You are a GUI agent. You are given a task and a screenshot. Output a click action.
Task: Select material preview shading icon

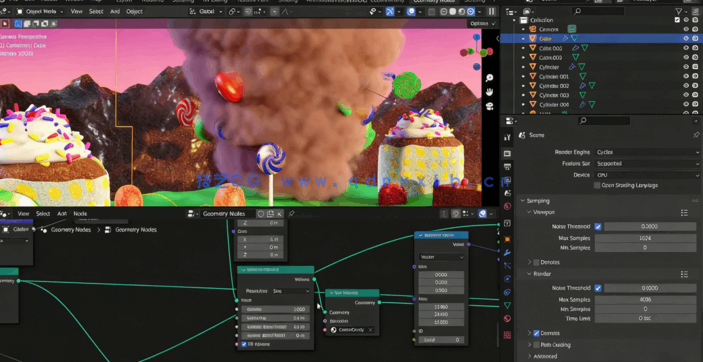click(x=462, y=12)
